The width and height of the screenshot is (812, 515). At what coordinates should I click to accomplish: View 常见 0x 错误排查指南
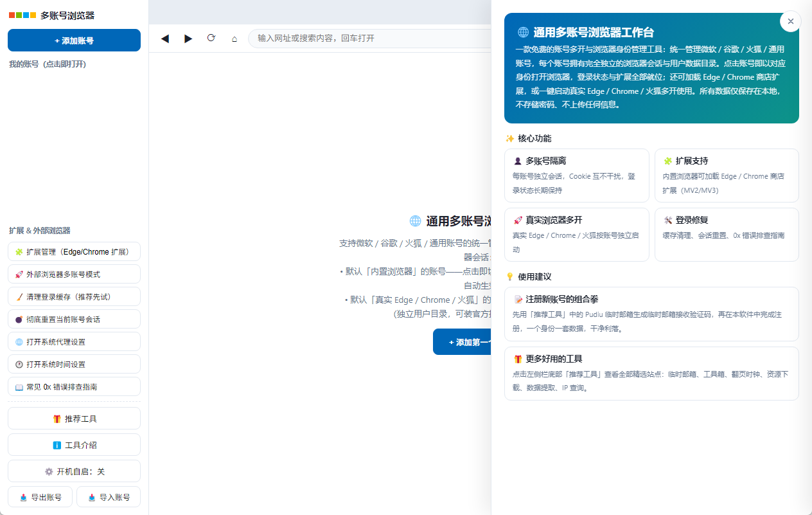(74, 386)
